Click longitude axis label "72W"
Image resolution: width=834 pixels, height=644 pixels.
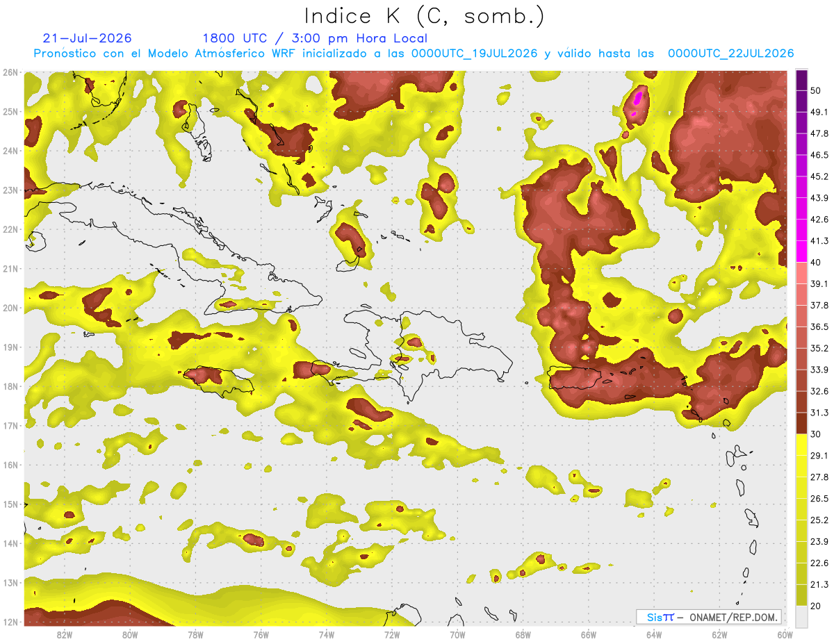392,634
